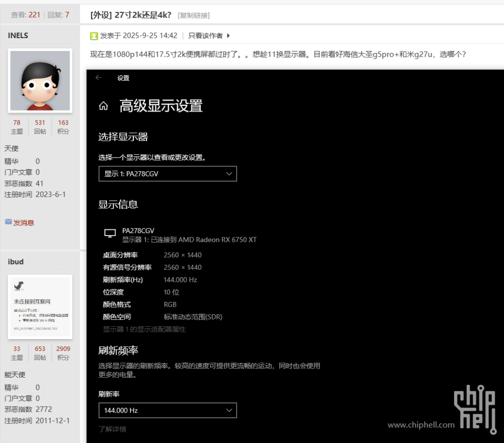The width and height of the screenshot is (504, 443).
Task: Click the home icon beside 高级显示设置
Action: click(103, 106)
